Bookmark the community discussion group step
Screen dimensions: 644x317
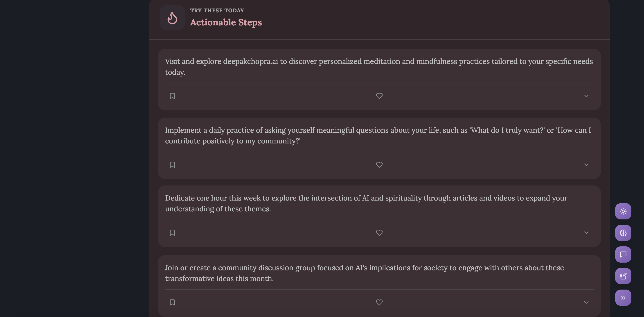(x=172, y=302)
